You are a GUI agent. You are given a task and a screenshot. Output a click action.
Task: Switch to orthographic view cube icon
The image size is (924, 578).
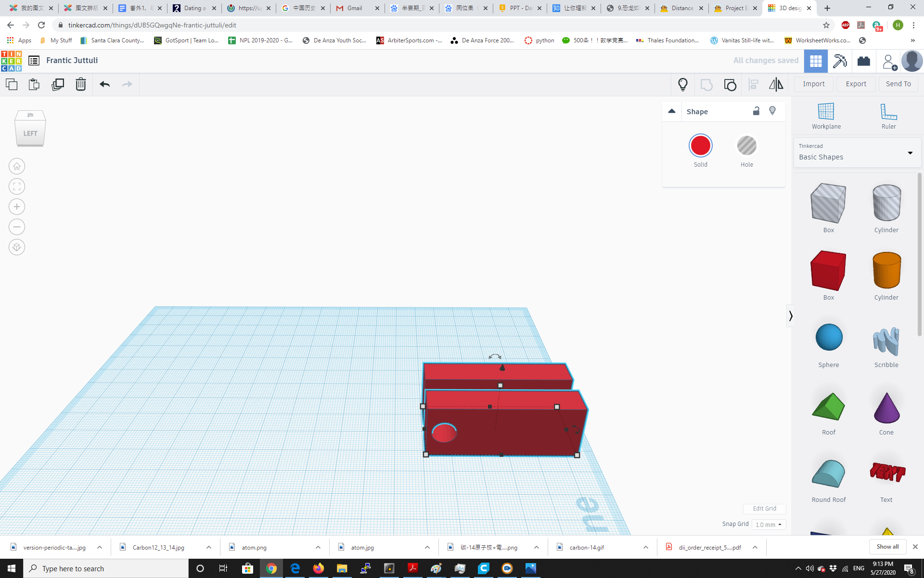point(17,247)
